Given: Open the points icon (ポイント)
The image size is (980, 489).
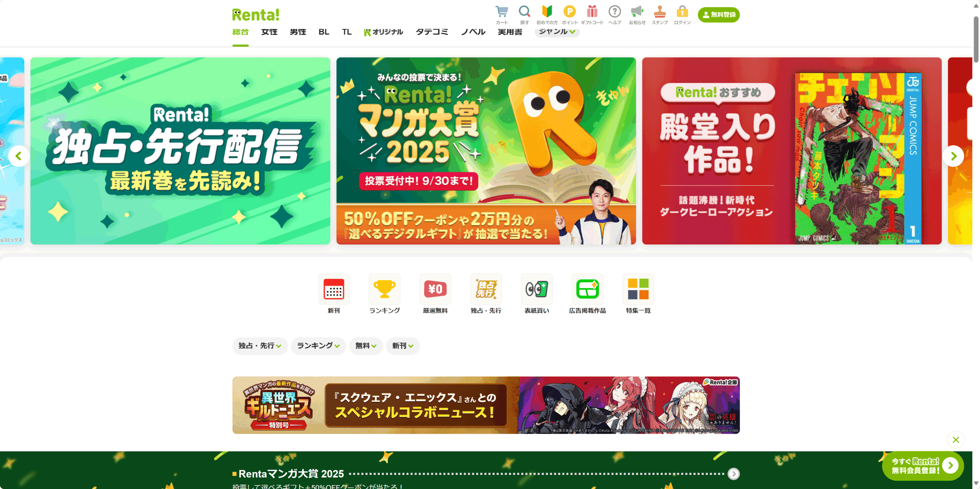Looking at the screenshot, I should pyautogui.click(x=570, y=15).
